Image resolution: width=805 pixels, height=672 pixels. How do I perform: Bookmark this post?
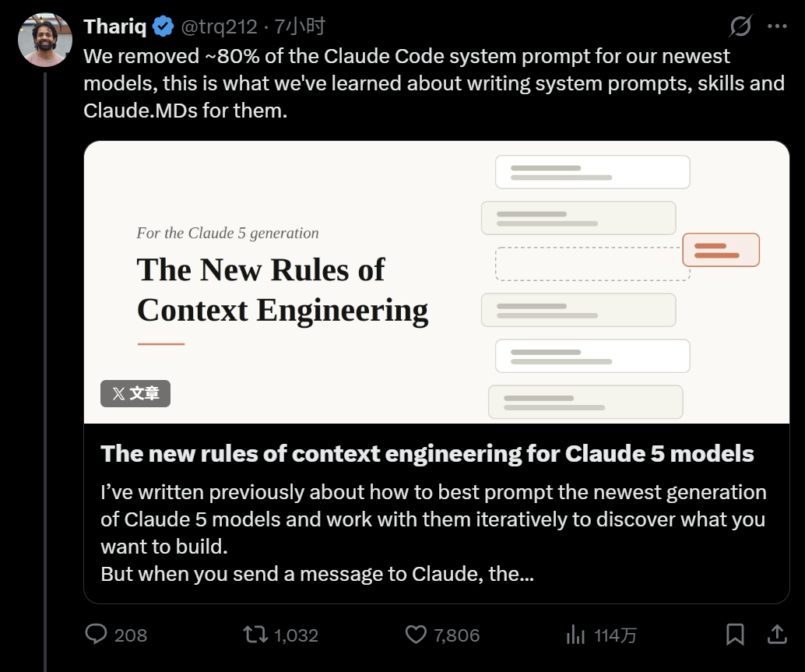pos(735,635)
